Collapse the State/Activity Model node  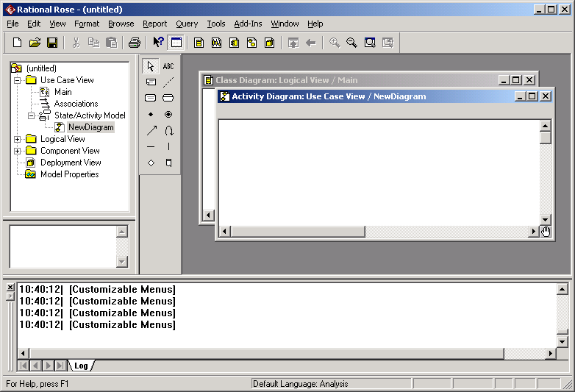tap(32, 116)
